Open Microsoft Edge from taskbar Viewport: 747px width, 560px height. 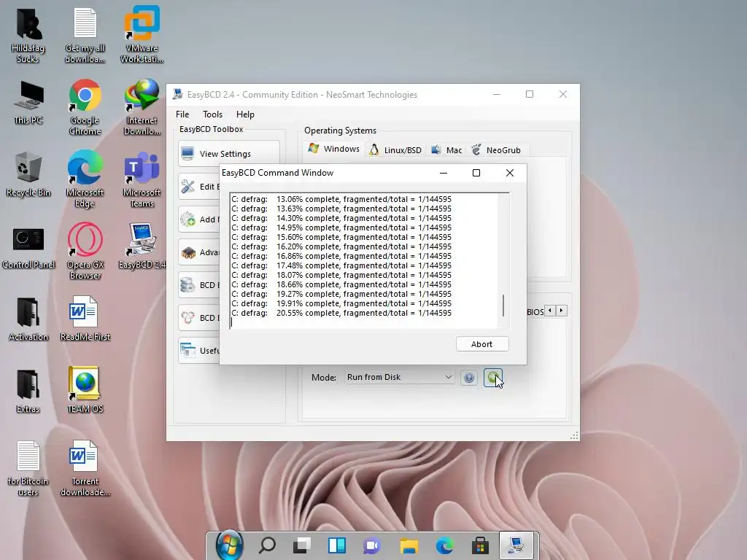[x=444, y=545]
